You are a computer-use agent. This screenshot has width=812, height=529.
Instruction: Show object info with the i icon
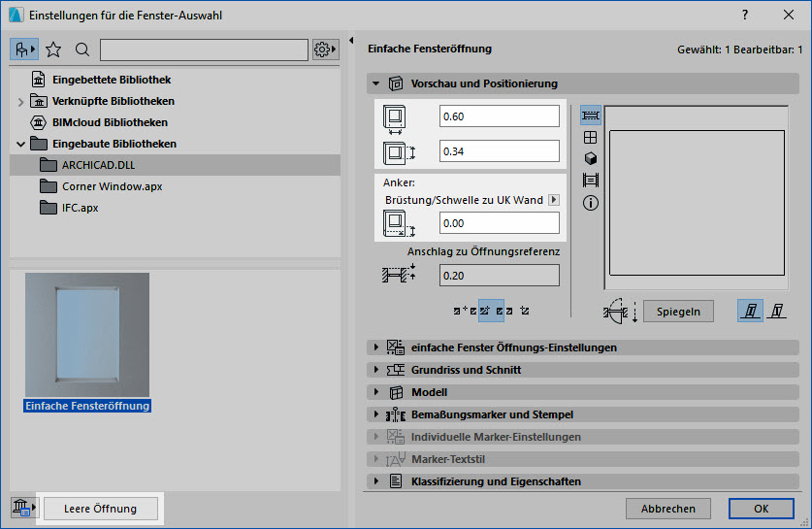coord(591,203)
